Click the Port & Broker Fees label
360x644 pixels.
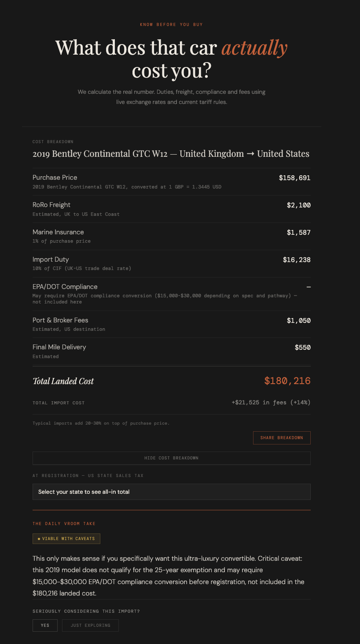(60, 320)
